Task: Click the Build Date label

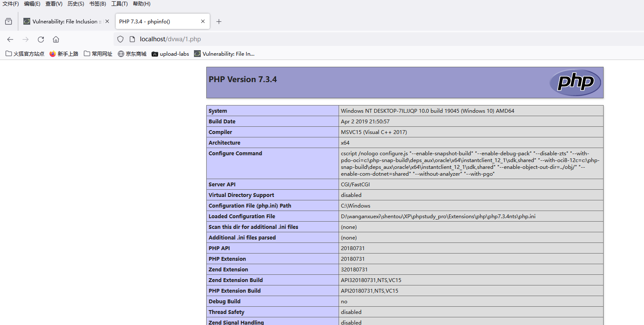Action: [x=222, y=122]
